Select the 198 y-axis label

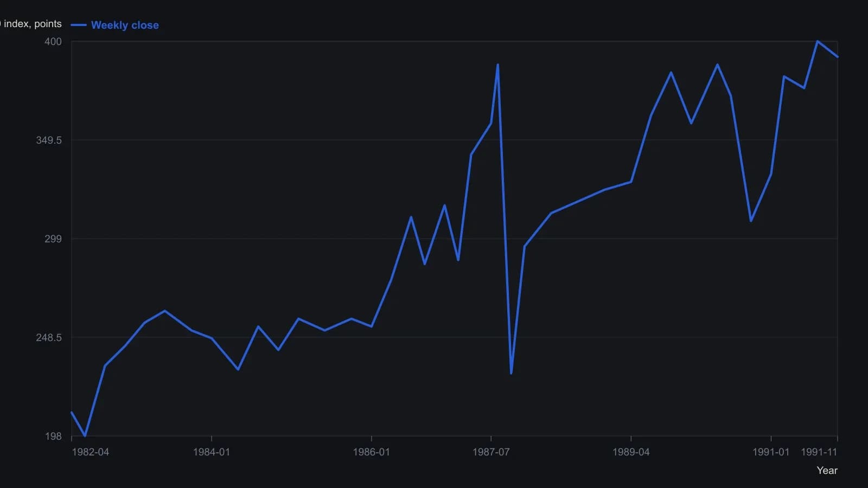[53, 436]
